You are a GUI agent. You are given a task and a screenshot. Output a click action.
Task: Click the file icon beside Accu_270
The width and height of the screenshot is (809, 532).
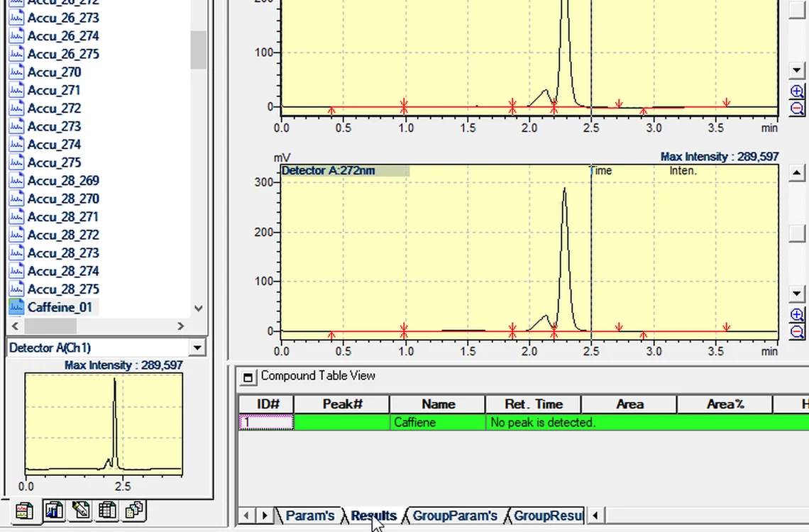click(16, 72)
